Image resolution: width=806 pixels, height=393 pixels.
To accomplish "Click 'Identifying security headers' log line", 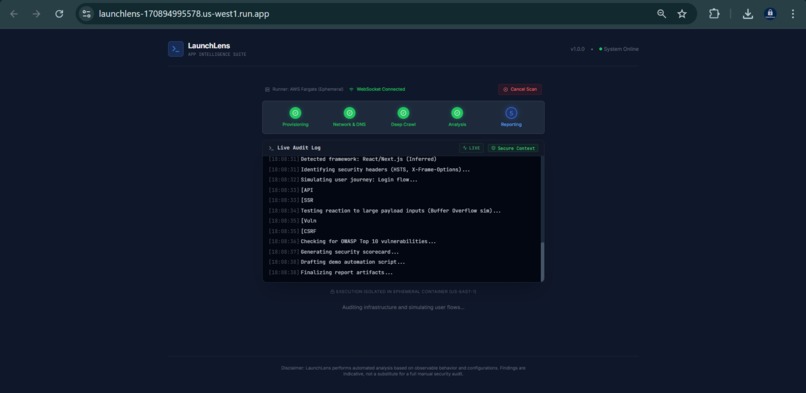I will (385, 170).
